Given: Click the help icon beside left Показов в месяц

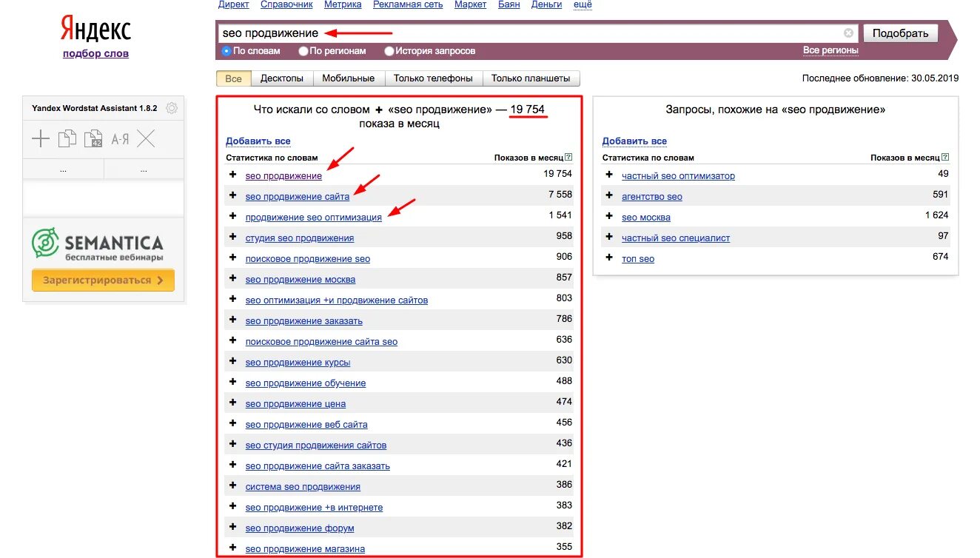Looking at the screenshot, I should (x=568, y=158).
